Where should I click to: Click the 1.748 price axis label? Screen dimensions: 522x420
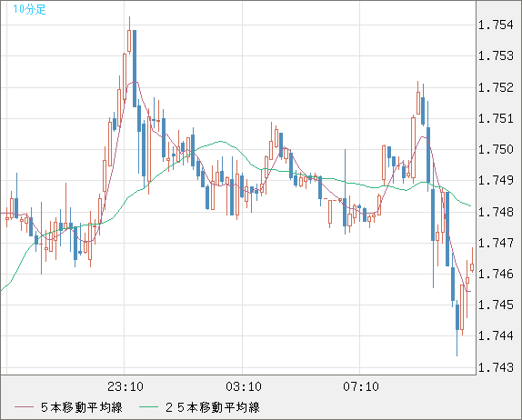pyautogui.click(x=496, y=212)
